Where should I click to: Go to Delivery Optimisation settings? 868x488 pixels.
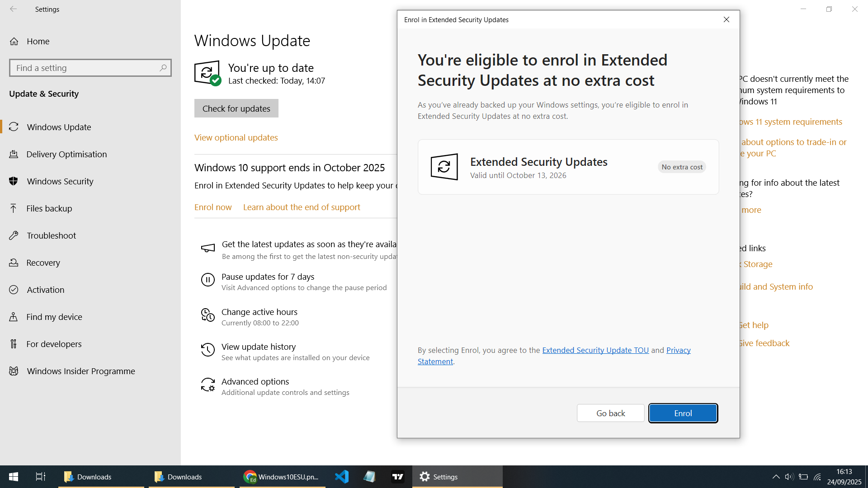click(x=66, y=154)
